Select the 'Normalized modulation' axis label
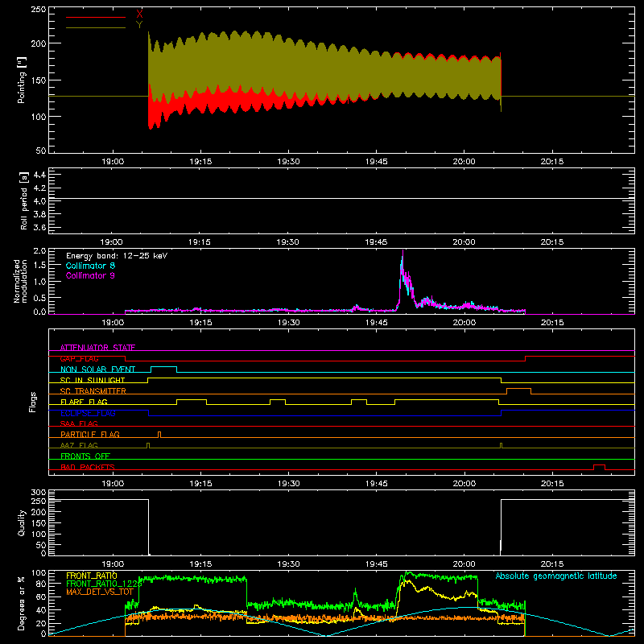 [20, 281]
